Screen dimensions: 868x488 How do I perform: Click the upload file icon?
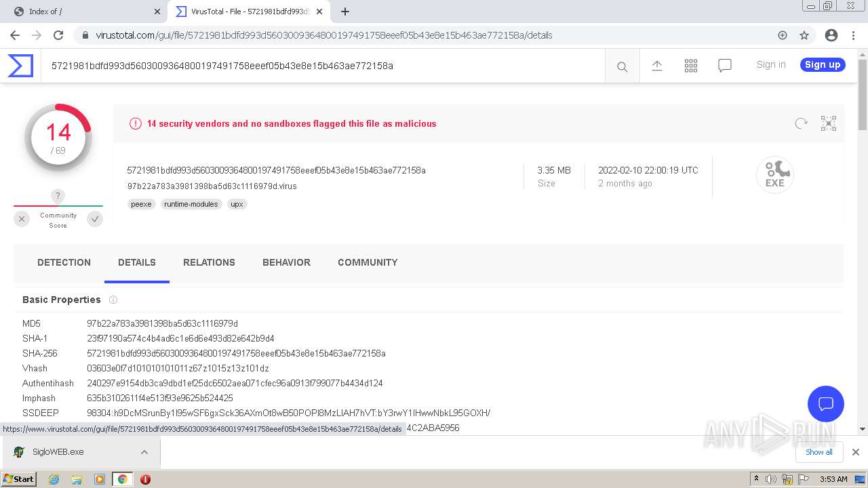pos(656,66)
